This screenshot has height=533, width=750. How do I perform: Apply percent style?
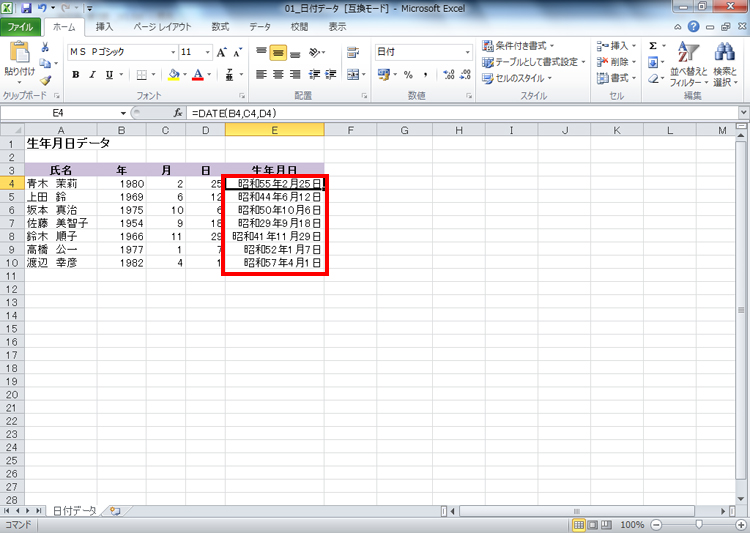coord(408,75)
